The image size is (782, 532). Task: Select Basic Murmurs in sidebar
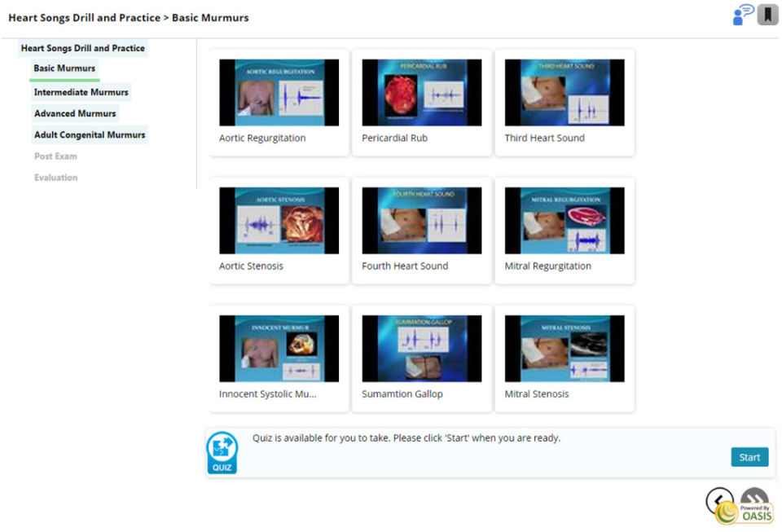point(64,68)
